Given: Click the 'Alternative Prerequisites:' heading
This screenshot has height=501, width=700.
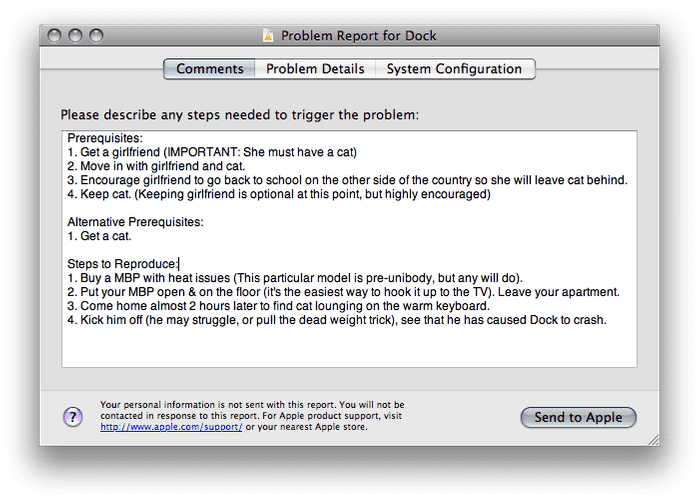Looking at the screenshot, I should 135,222.
